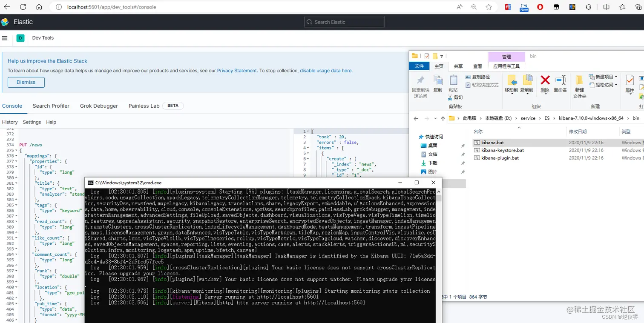Click the read aloud icon in address bar
The width and height of the screenshot is (644, 323).
pos(459,7)
